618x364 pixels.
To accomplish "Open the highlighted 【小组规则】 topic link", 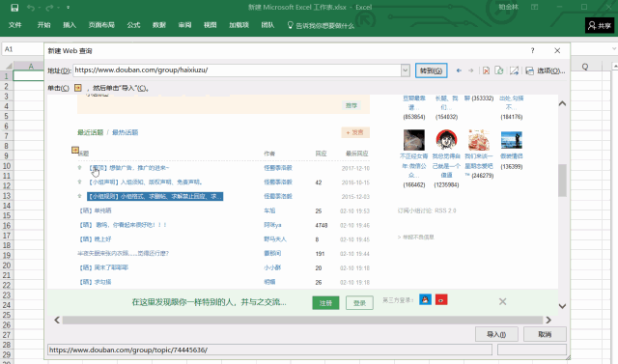I will tap(155, 196).
